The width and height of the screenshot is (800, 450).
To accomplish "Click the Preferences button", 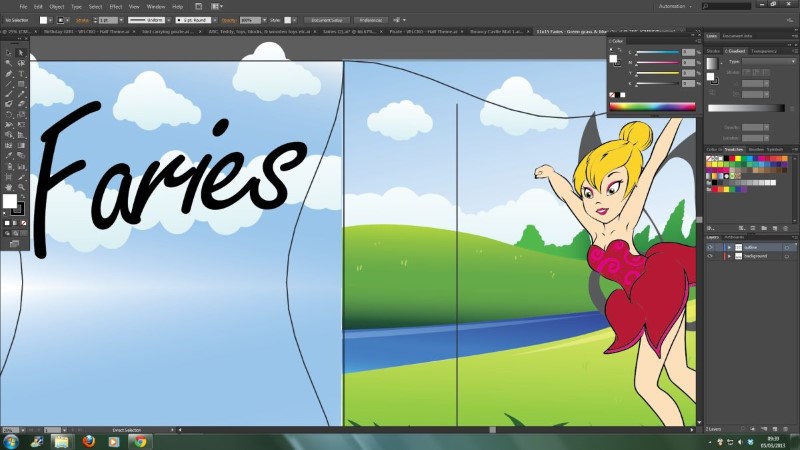I will (x=370, y=19).
